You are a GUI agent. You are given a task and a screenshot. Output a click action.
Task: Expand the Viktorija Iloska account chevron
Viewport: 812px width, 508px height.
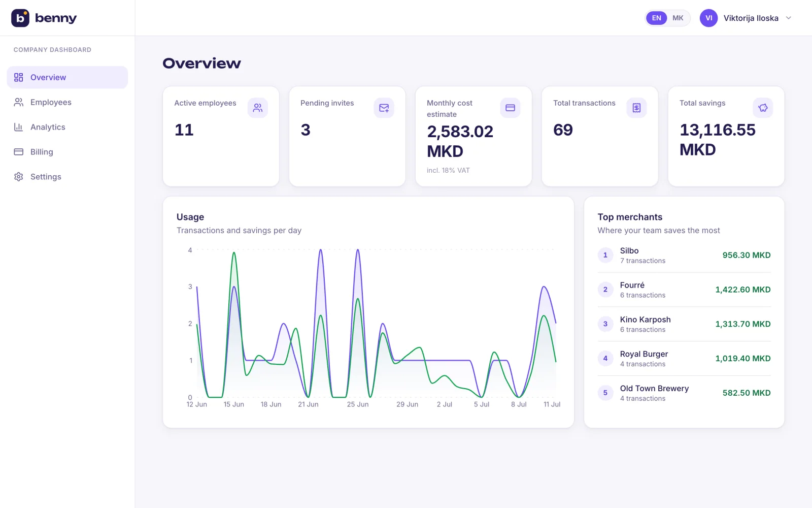click(789, 18)
